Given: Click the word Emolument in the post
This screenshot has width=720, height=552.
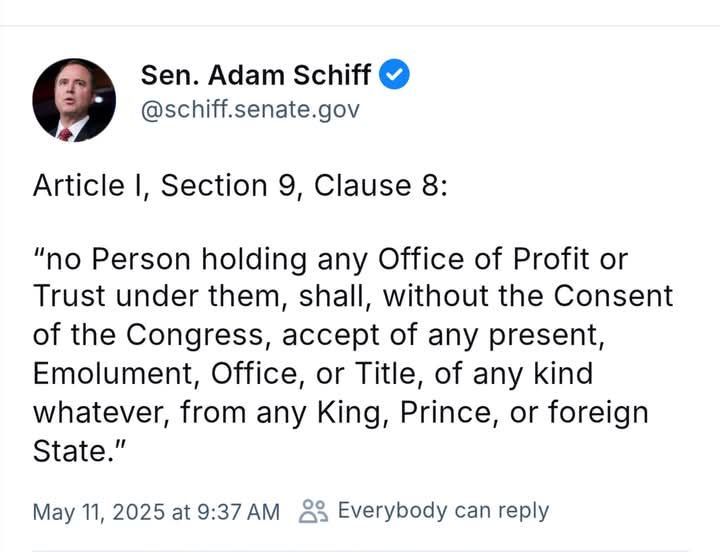Looking at the screenshot, I should coord(113,374).
